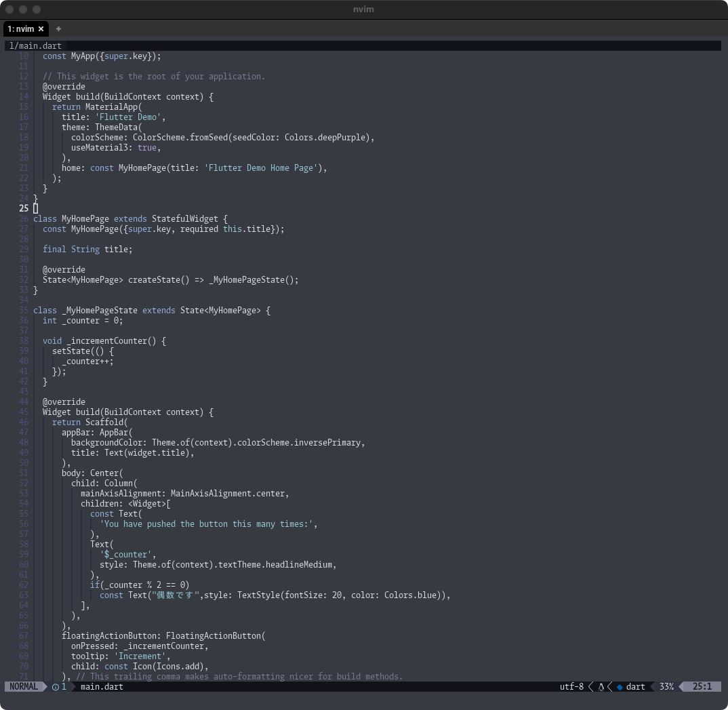Click the nvim window title

tap(363, 9)
